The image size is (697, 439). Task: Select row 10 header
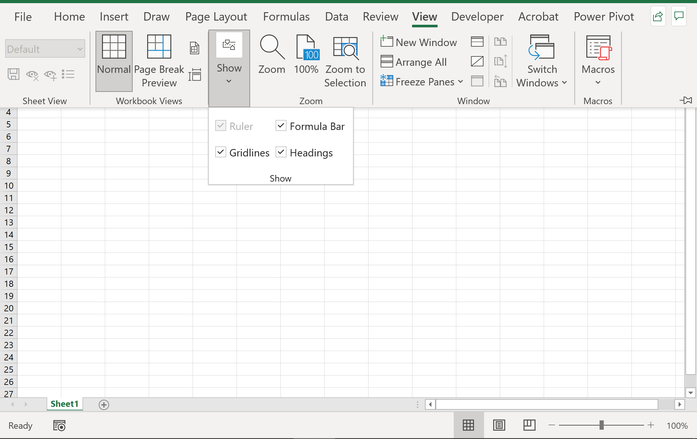[x=9, y=186]
